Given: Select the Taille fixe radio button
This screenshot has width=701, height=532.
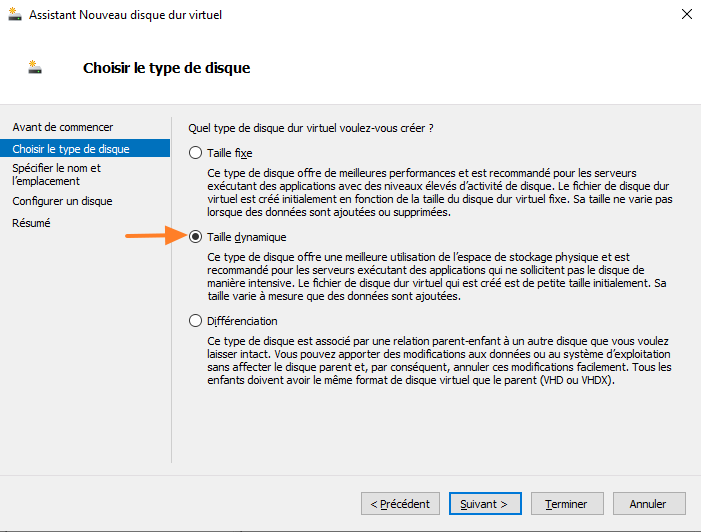Looking at the screenshot, I should (195, 154).
